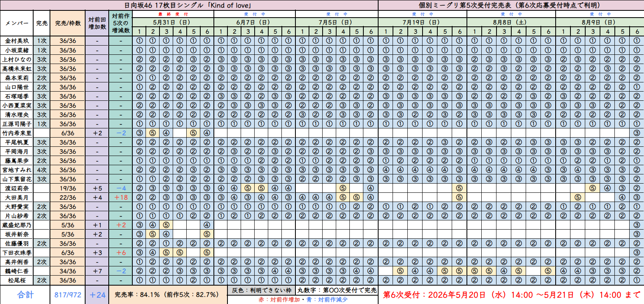Select the 22/36 sold-out value
644x304 pixels.
(x=68, y=197)
